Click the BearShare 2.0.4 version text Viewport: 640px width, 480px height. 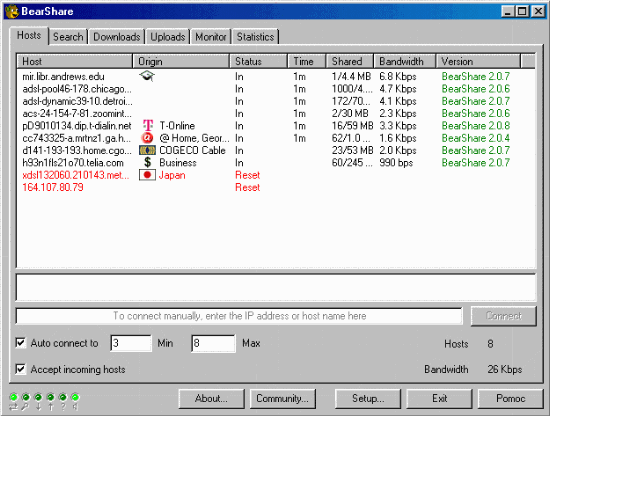coord(476,138)
